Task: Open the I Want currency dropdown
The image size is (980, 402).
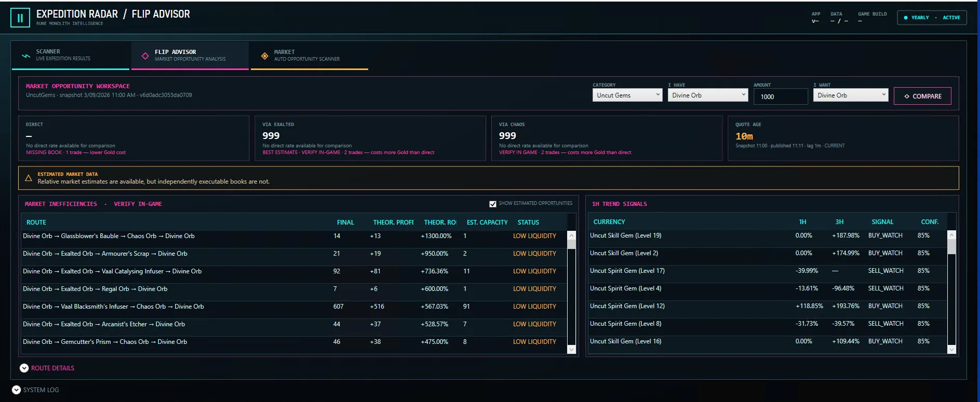Action: pyautogui.click(x=851, y=95)
